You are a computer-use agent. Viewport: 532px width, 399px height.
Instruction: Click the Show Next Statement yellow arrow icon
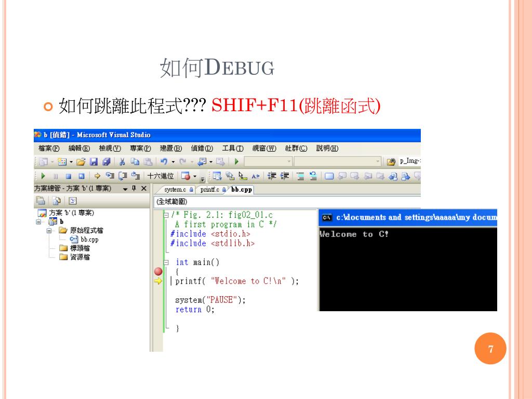pos(97,176)
